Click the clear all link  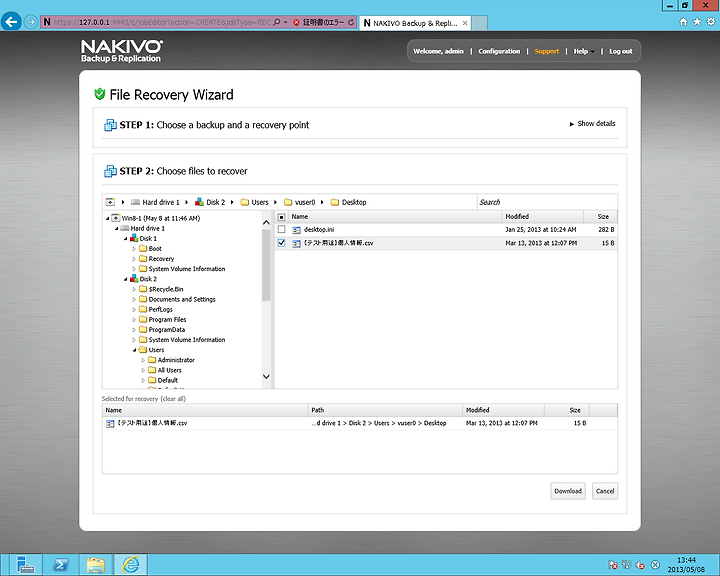(173, 399)
